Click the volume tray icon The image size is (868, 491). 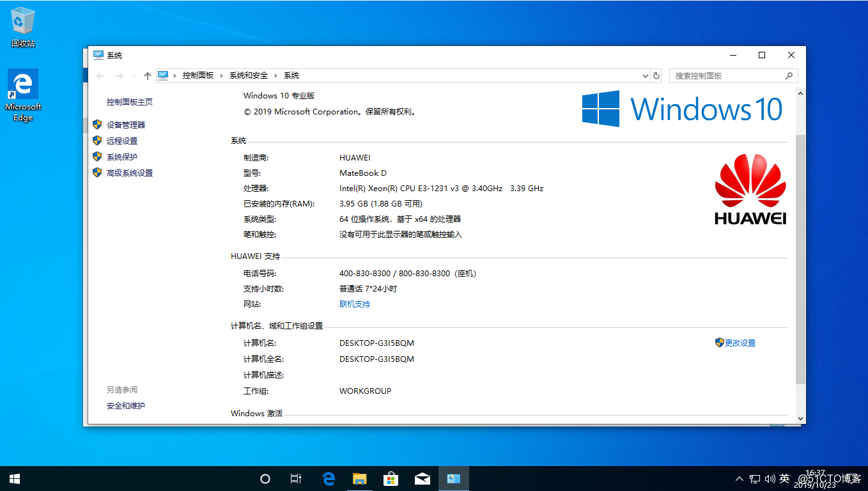769,479
